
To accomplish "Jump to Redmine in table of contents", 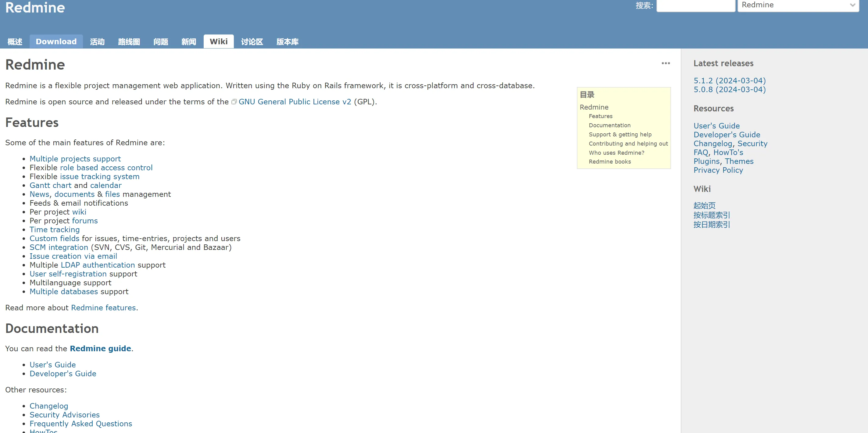I will (594, 107).
